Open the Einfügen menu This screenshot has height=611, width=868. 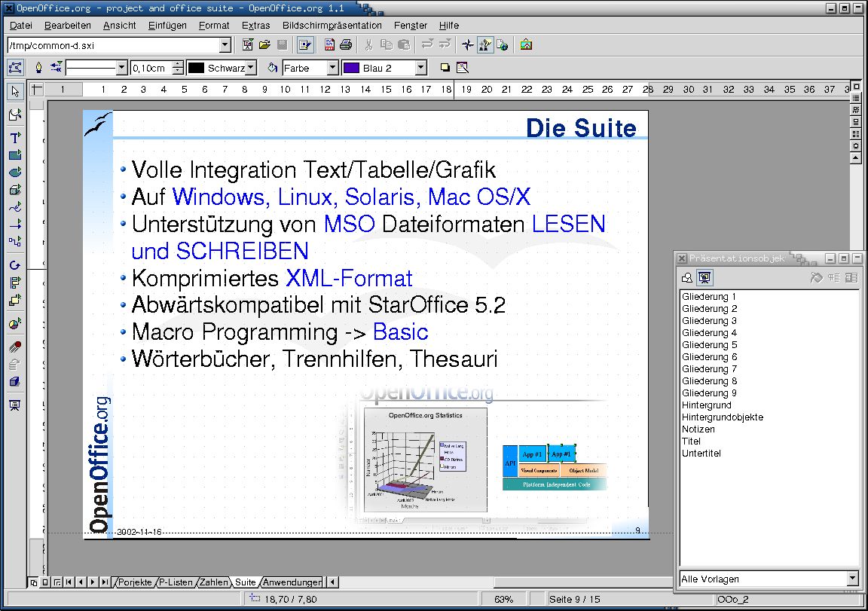pos(167,25)
